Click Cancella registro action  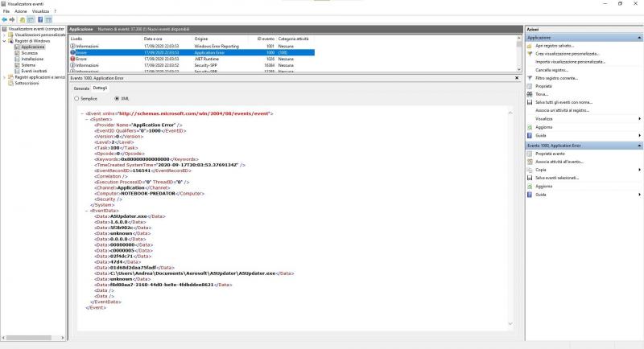(x=551, y=70)
